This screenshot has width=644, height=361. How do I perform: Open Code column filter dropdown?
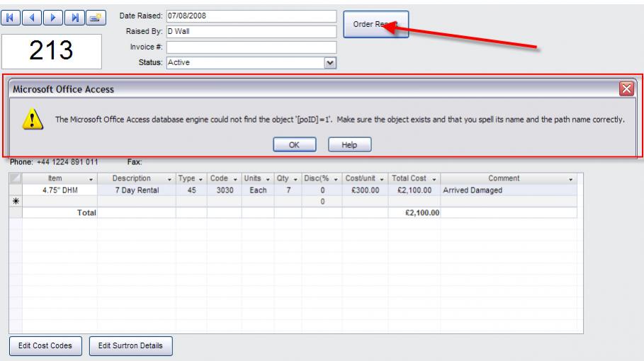[x=235, y=179]
